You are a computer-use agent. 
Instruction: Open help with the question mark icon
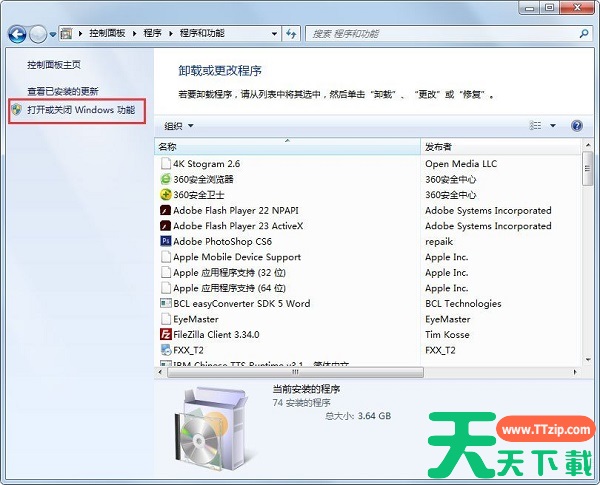pos(576,126)
